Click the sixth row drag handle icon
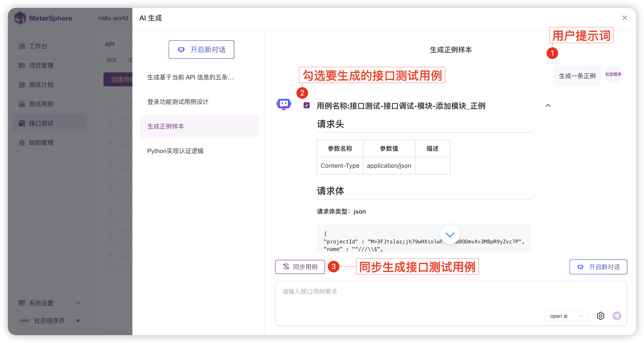This screenshot has height=343, width=644. pyautogui.click(x=110, y=233)
